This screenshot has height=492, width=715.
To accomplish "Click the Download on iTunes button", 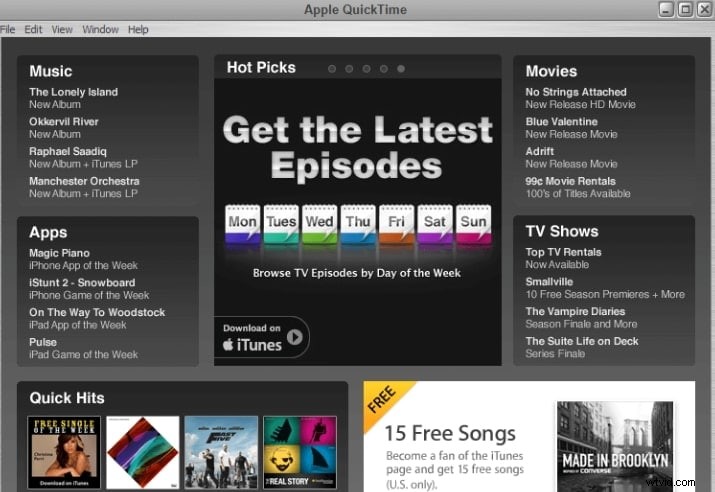I will coord(262,337).
